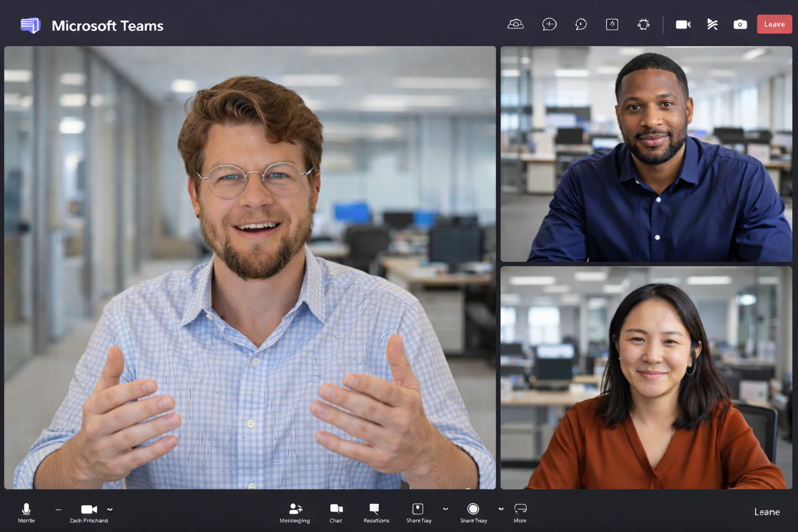Select the woman in orange blouse video tile
Viewport: 798px width, 532px height.
[x=646, y=378]
